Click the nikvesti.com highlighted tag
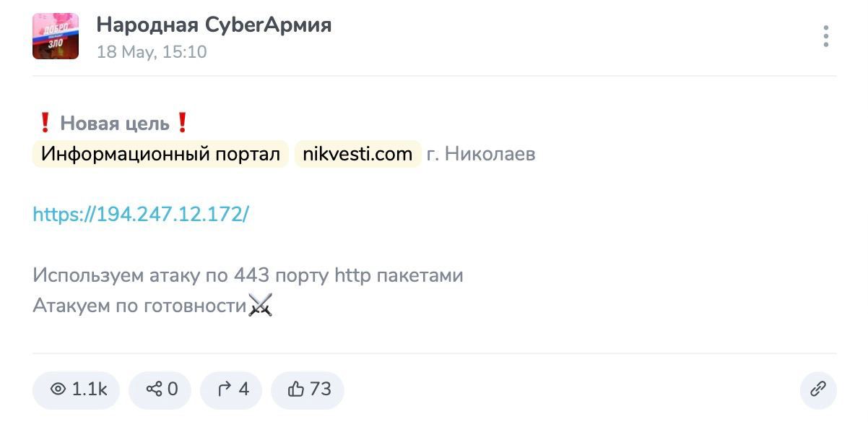Screen dimensions: 868x422 [357, 154]
